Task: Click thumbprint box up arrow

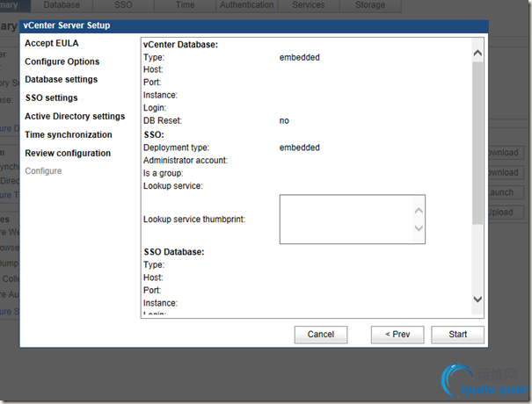Action: tap(419, 211)
